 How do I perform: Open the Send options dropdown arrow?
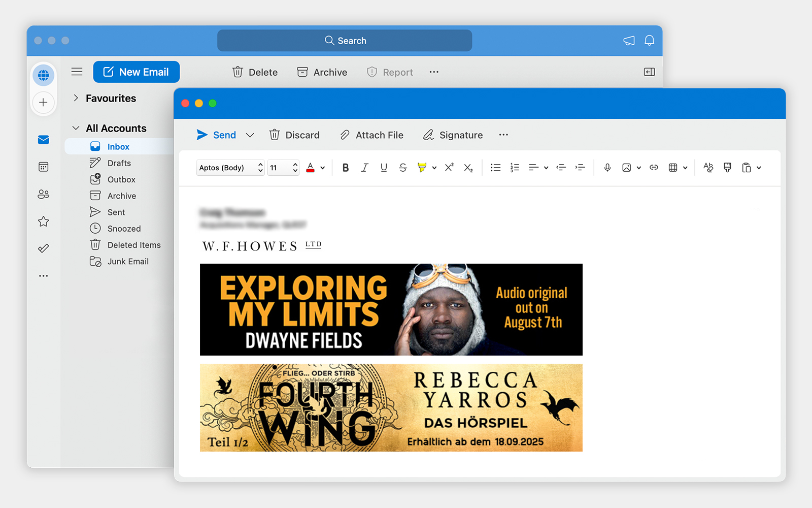(250, 135)
